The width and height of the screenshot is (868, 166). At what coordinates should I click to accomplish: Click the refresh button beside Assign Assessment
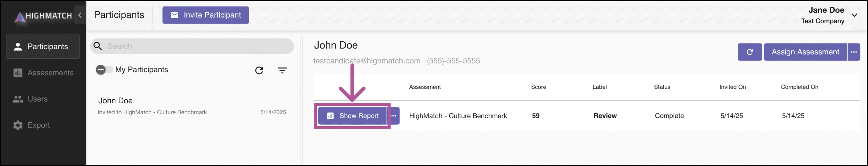(750, 52)
